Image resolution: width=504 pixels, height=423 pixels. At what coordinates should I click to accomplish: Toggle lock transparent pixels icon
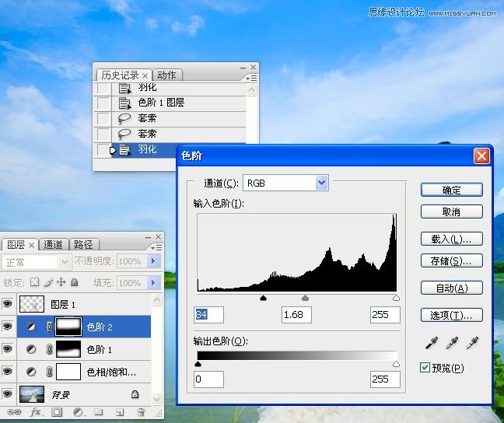click(34, 282)
